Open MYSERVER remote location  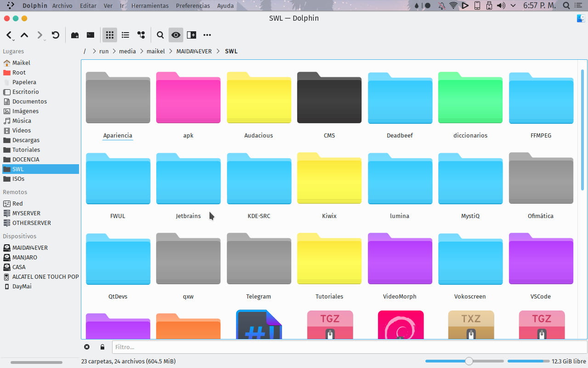coord(40,213)
